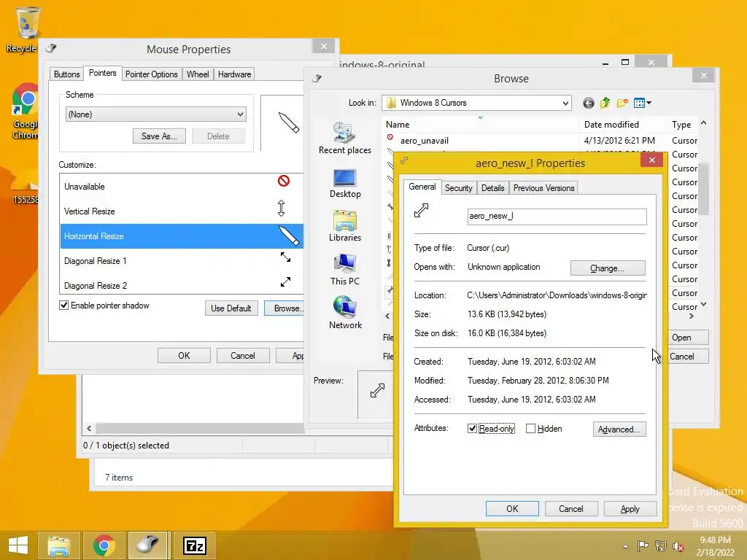
Task: Click the Horizontal Resize pointer preview icon
Action: pos(288,236)
